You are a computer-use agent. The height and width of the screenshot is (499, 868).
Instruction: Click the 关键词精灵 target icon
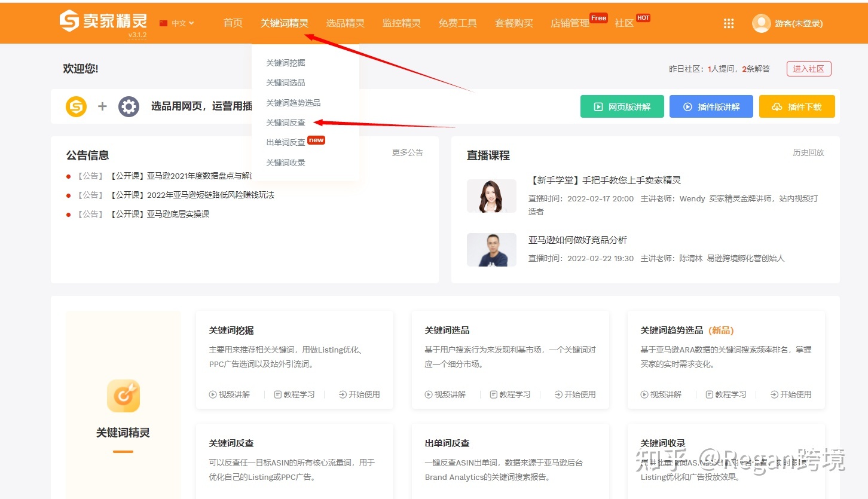pos(123,396)
